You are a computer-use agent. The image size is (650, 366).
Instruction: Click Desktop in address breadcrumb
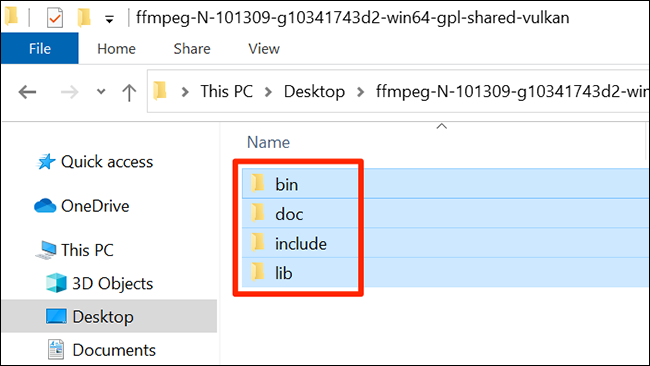pos(314,92)
